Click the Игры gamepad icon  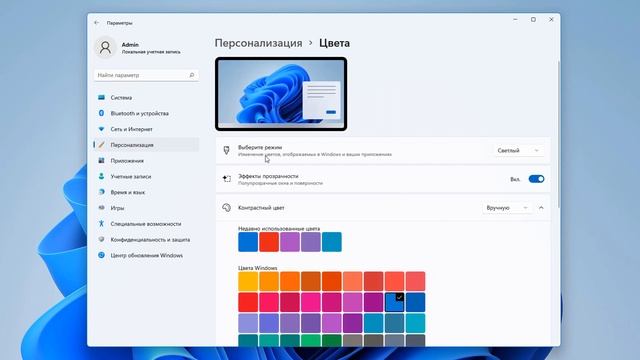point(101,208)
